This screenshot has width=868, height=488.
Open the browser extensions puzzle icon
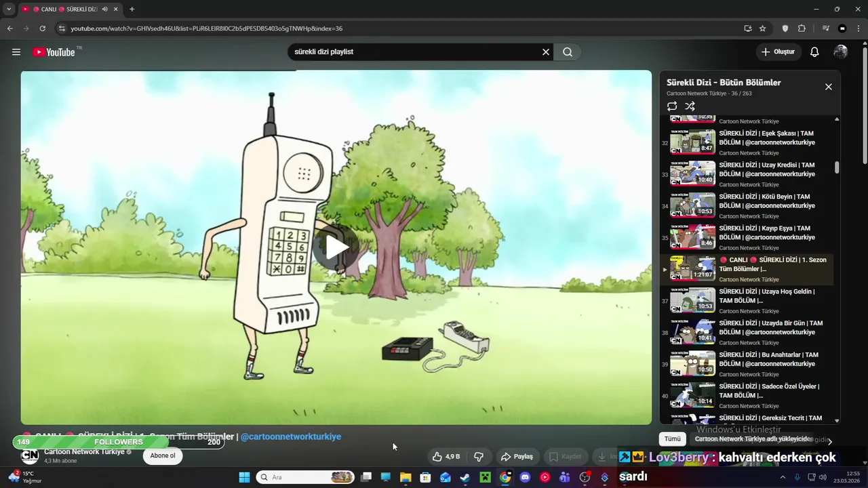[x=802, y=28]
